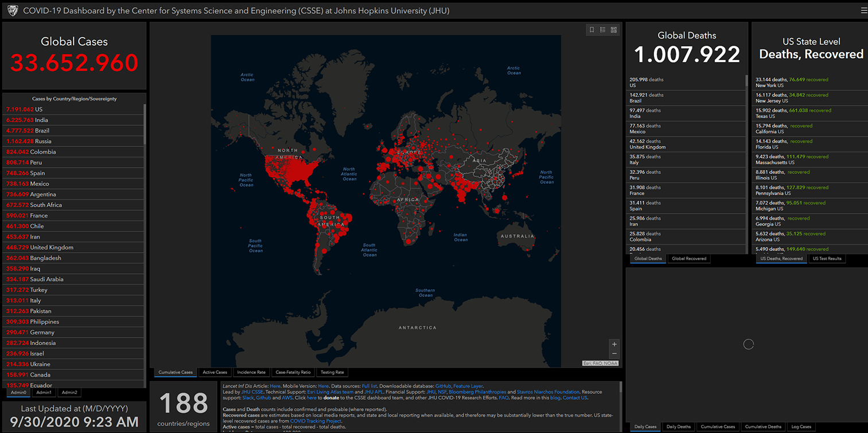Zoom in on the map with plus
The image size is (868, 433).
click(614, 344)
